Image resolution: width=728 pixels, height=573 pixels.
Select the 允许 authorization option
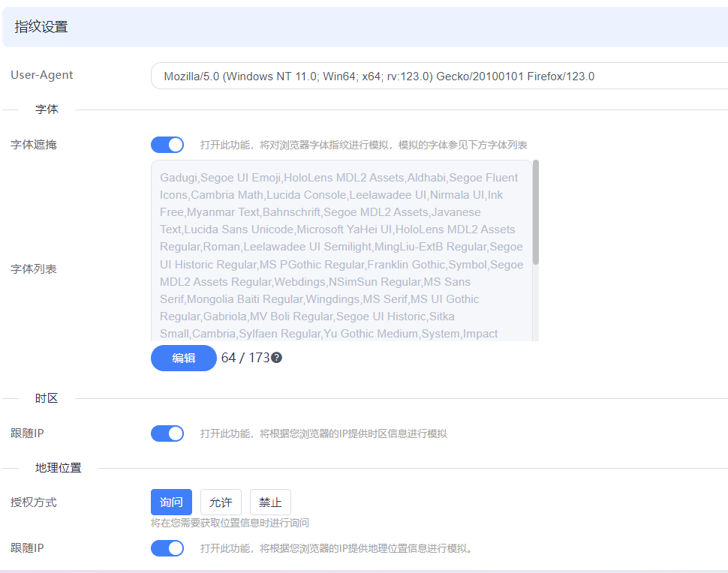click(x=221, y=502)
